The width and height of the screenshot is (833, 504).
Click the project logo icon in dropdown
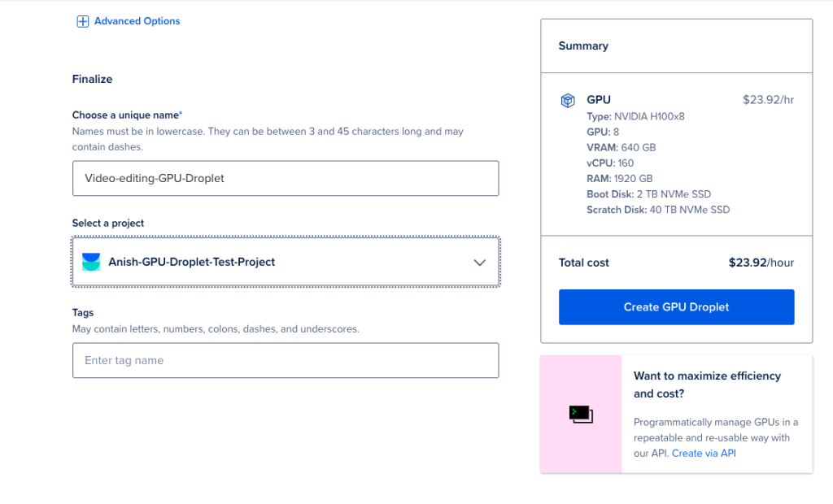pyautogui.click(x=91, y=262)
